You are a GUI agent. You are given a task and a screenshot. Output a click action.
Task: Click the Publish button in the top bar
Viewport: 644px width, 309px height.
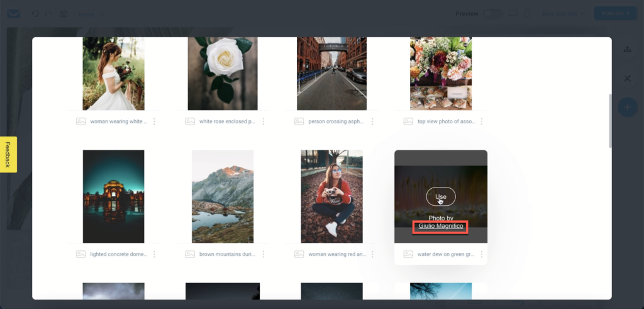tap(615, 14)
